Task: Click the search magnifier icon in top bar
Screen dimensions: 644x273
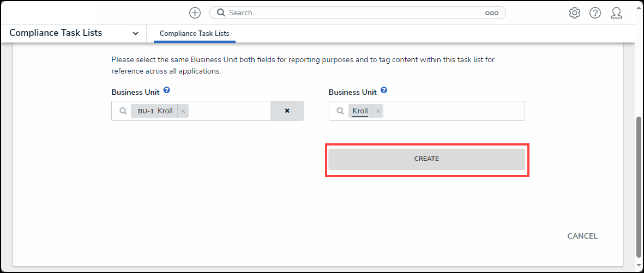Action: click(x=221, y=13)
